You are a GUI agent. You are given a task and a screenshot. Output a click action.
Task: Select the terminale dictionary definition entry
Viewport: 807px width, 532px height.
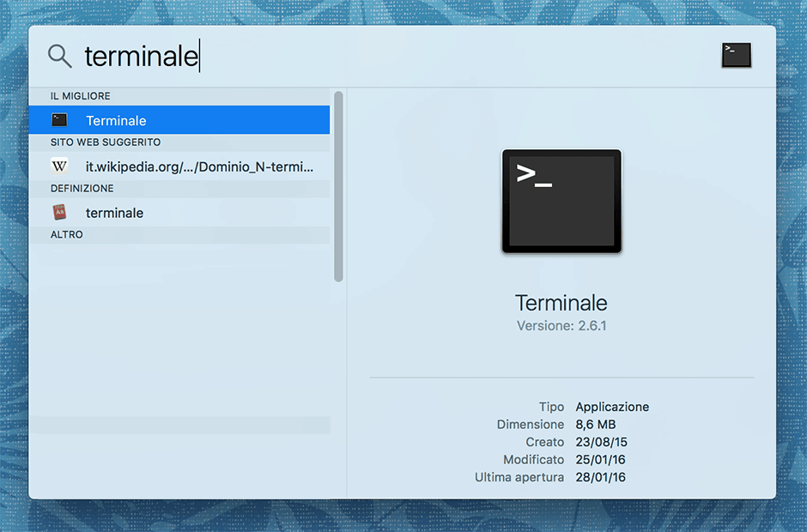click(114, 213)
